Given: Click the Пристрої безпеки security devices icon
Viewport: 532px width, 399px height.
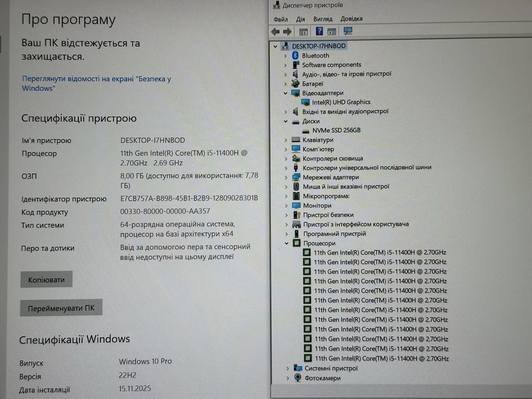Looking at the screenshot, I should tap(297, 215).
